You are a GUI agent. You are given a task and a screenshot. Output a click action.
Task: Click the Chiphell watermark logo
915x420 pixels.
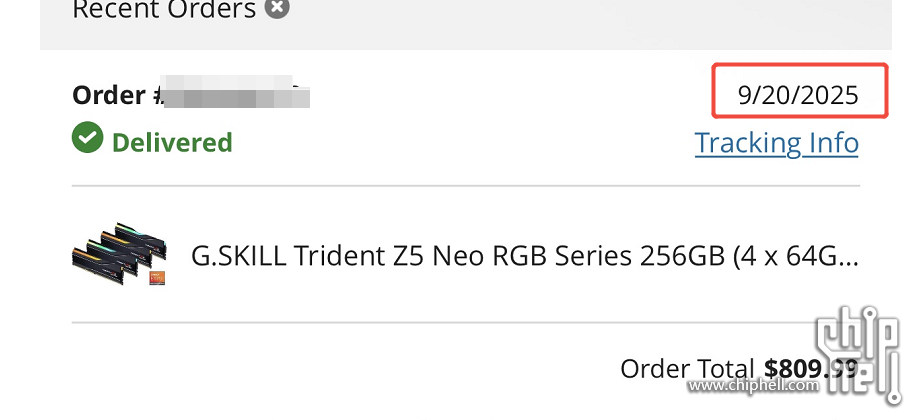858,347
